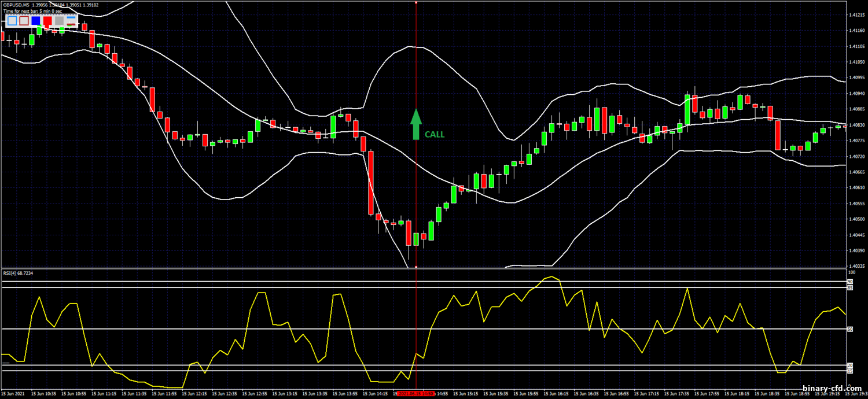
Task: Click the blue and red lines icon
Action: (x=71, y=21)
